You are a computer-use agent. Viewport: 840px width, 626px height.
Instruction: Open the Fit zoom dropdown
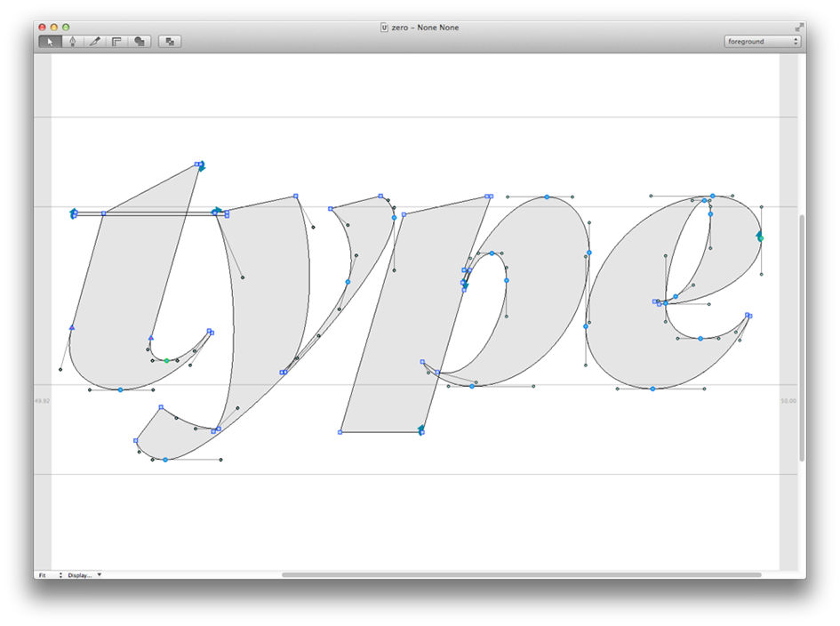point(50,575)
